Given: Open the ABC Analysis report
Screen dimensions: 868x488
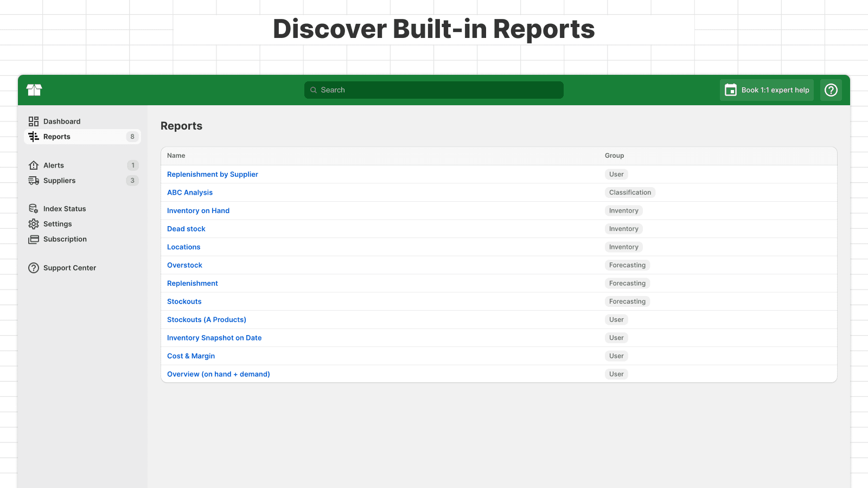Looking at the screenshot, I should click(190, 192).
